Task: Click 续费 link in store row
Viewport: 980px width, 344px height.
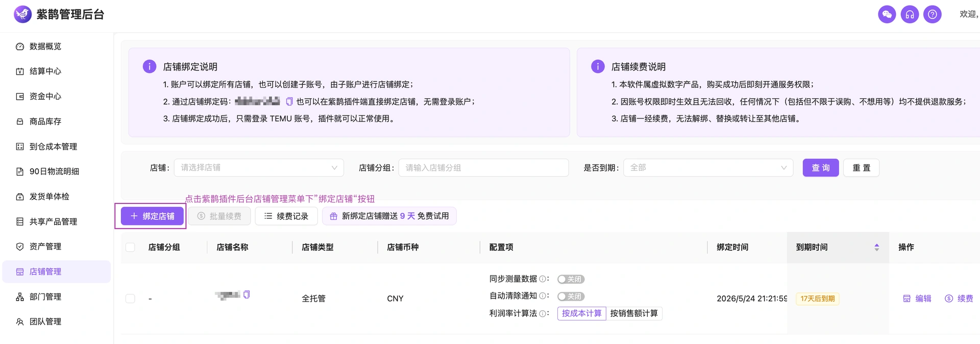Action: (959, 299)
